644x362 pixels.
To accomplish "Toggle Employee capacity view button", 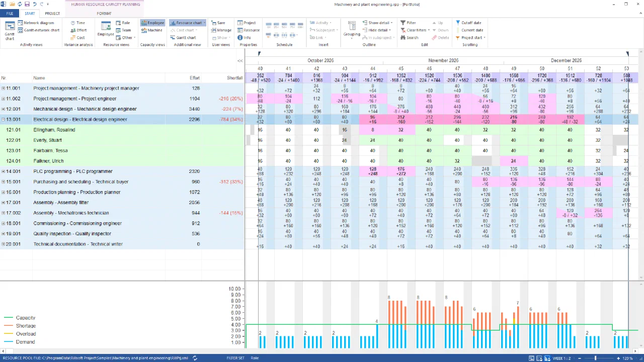I will 152,23.
